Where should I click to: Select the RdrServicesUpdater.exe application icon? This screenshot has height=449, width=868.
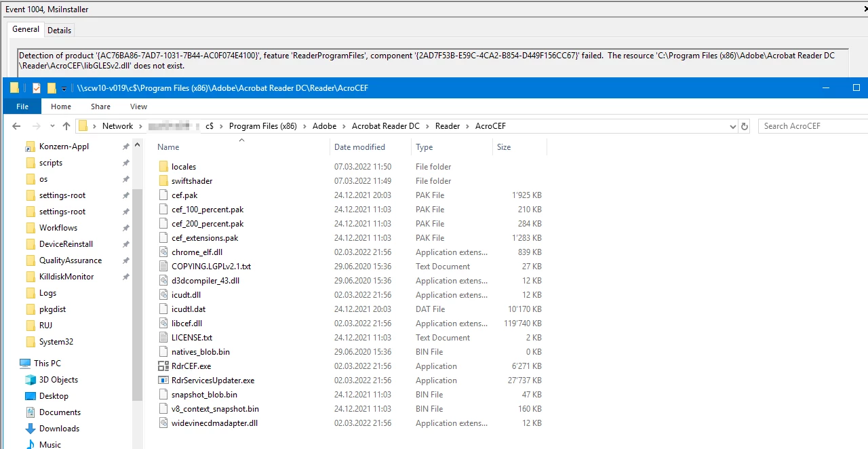tap(163, 380)
